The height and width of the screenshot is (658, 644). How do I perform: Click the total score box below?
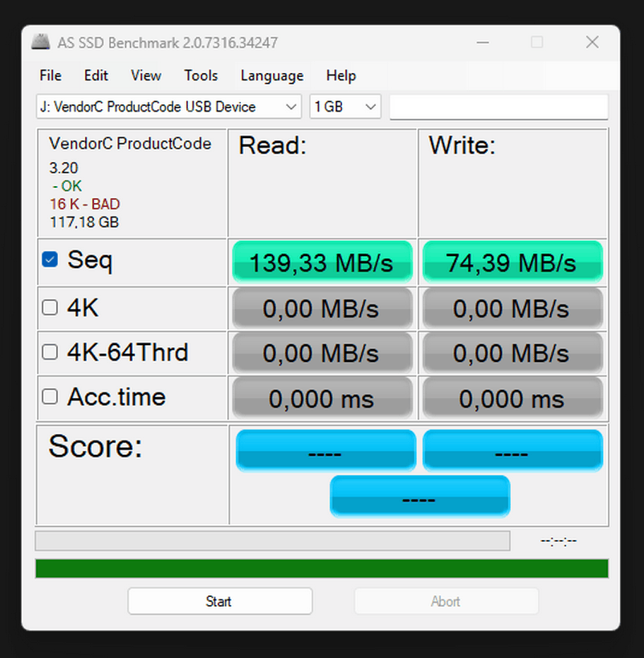tap(420, 496)
